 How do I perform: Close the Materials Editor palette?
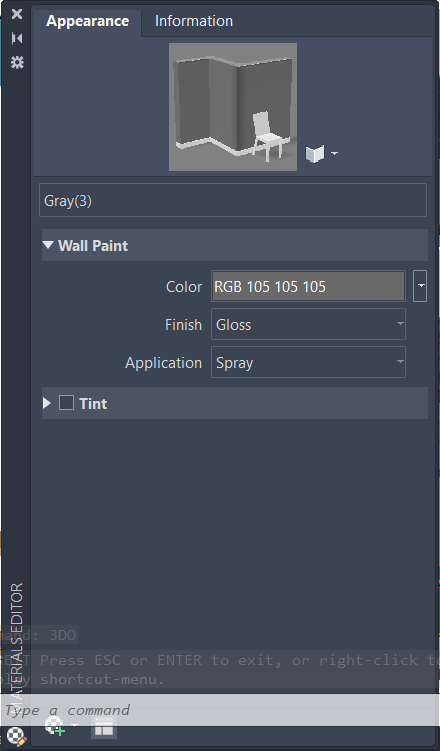pyautogui.click(x=17, y=14)
